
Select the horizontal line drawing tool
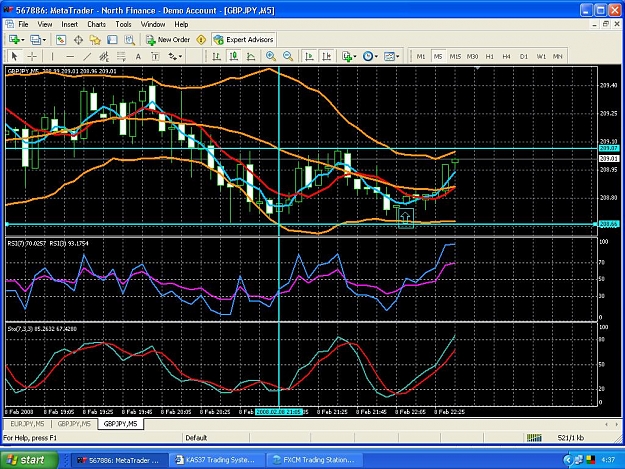pyautogui.click(x=70, y=57)
